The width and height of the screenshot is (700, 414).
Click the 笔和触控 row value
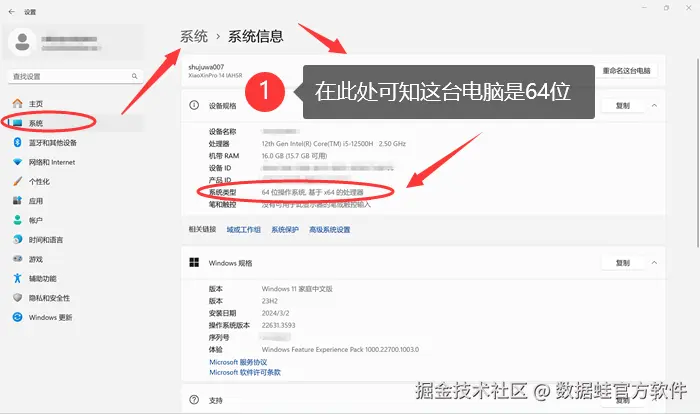tap(316, 205)
